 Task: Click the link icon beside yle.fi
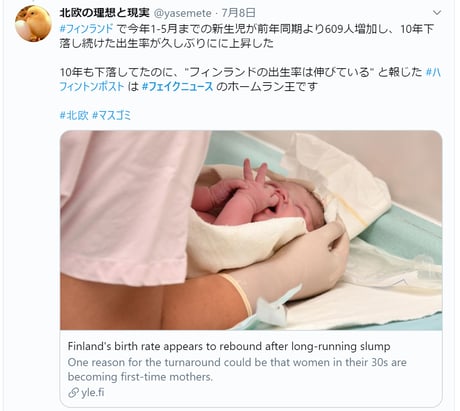click(73, 393)
